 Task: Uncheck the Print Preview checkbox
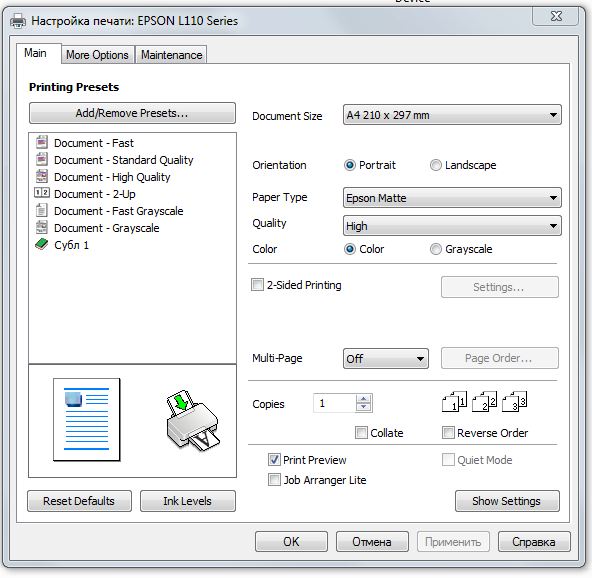pos(274,459)
